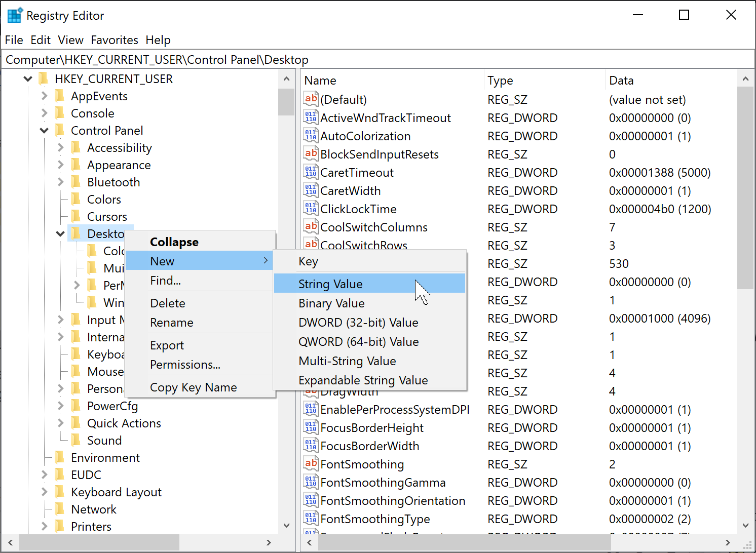Viewport: 756px width, 553px height.
Task: Click the Name column header
Action: click(392, 81)
